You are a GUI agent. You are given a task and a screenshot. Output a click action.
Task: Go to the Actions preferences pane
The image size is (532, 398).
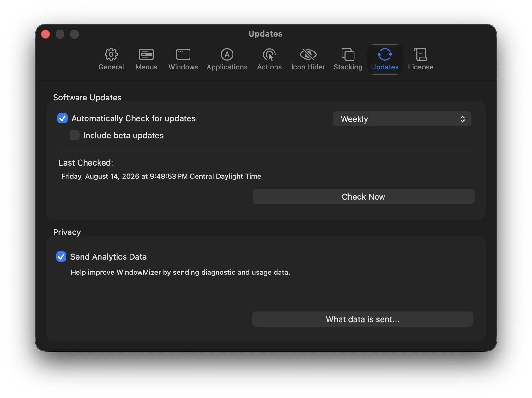pyautogui.click(x=269, y=59)
